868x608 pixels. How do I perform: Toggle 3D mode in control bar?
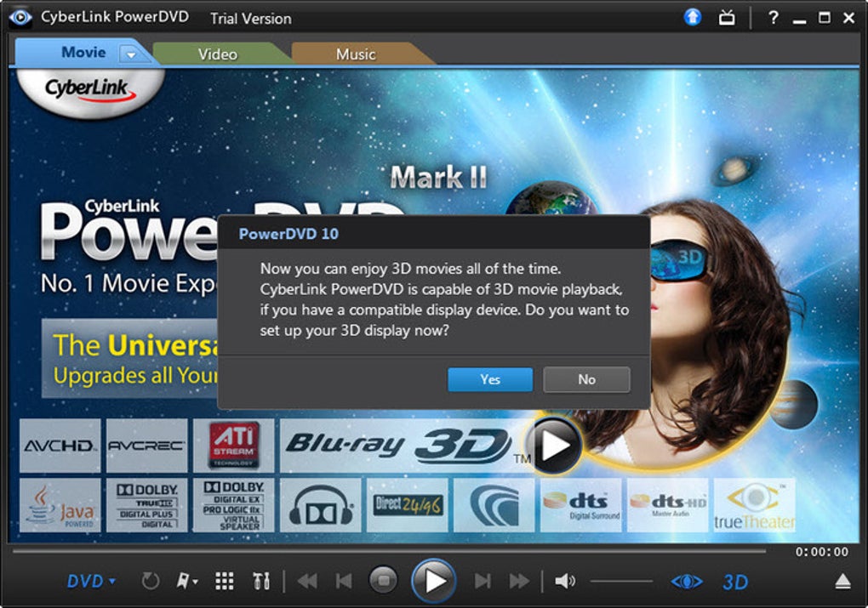pos(735,582)
